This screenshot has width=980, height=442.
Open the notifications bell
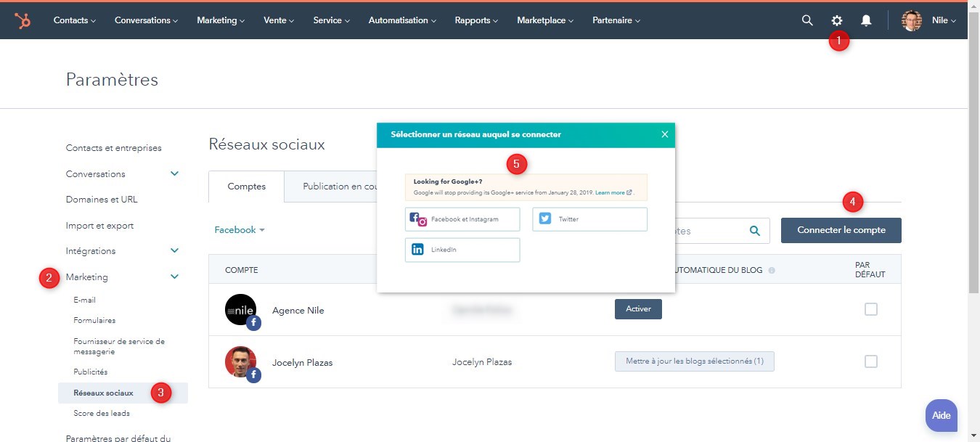pyautogui.click(x=866, y=20)
